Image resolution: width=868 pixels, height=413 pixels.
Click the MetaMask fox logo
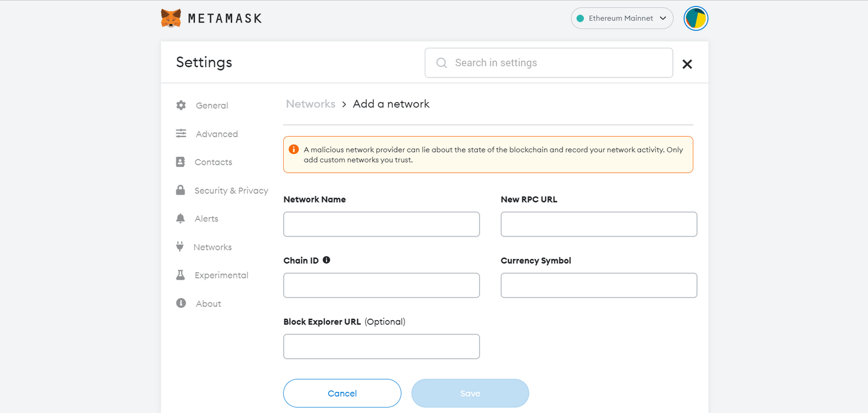pyautogui.click(x=171, y=18)
